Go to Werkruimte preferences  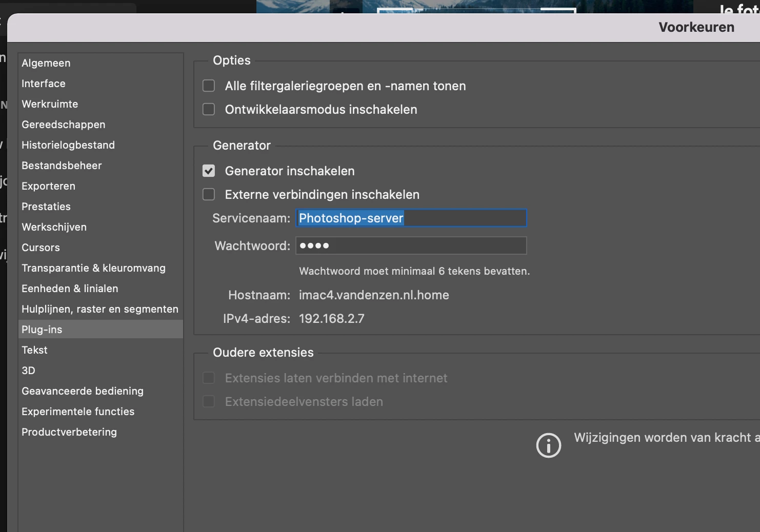click(101, 104)
